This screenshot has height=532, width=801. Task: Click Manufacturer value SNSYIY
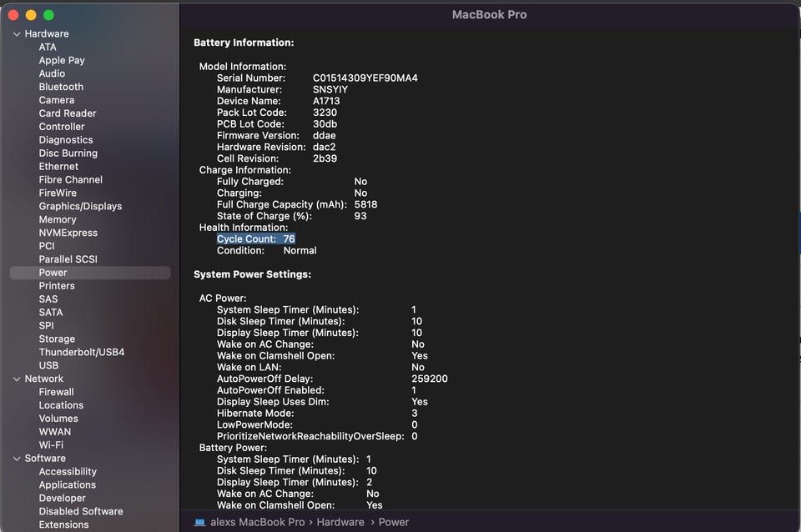[x=330, y=89]
